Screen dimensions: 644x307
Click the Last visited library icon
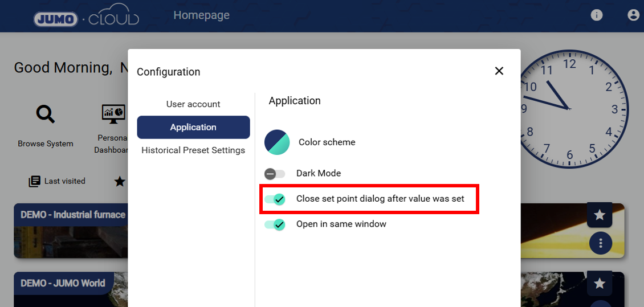click(35, 181)
